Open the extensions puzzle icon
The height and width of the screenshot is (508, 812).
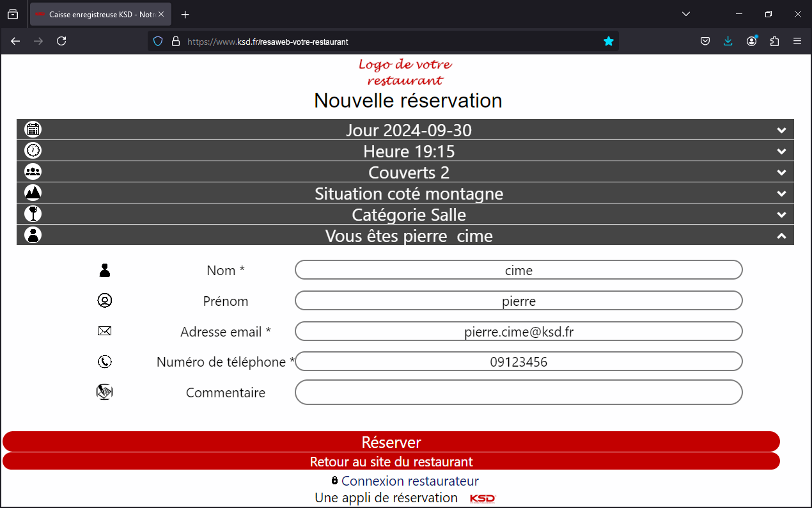coord(774,41)
